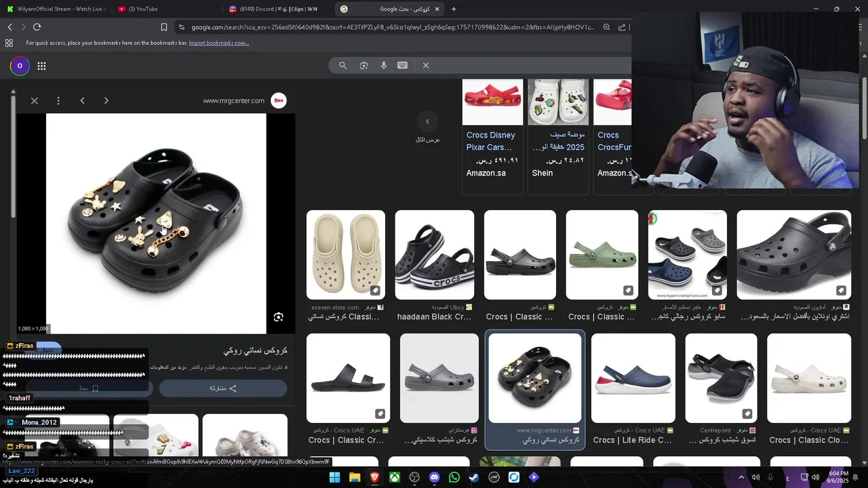Screen dimensions: 868x488
Task: Click Import bookmarks now link
Action: tap(219, 43)
